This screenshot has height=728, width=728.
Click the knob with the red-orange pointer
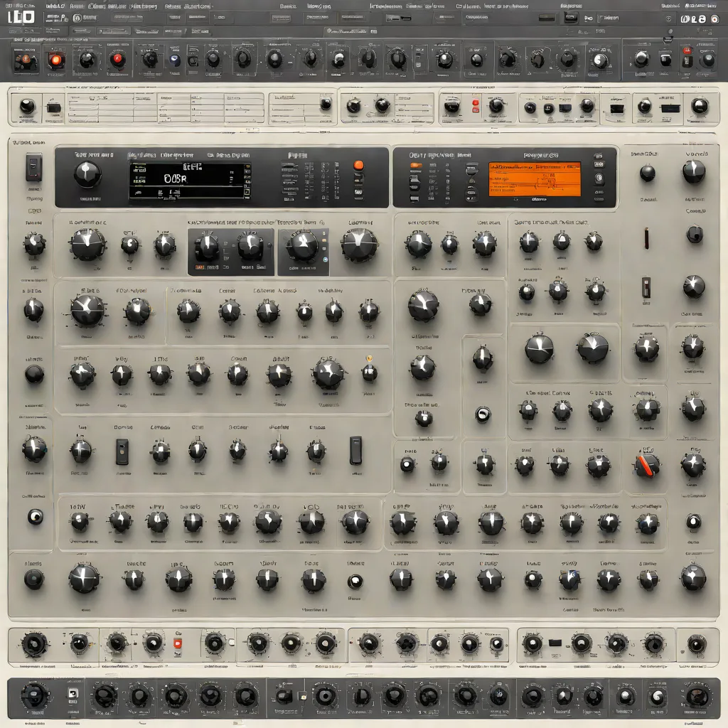(647, 466)
